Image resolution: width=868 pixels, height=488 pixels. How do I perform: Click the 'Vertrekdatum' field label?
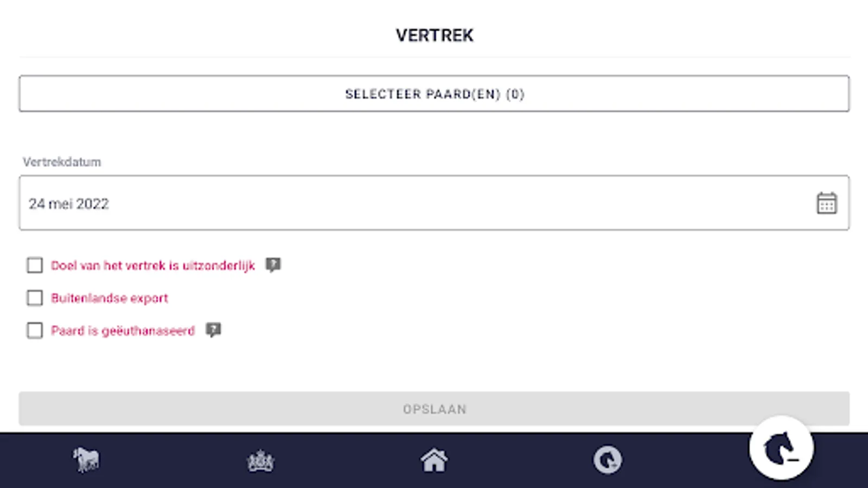[x=62, y=162]
